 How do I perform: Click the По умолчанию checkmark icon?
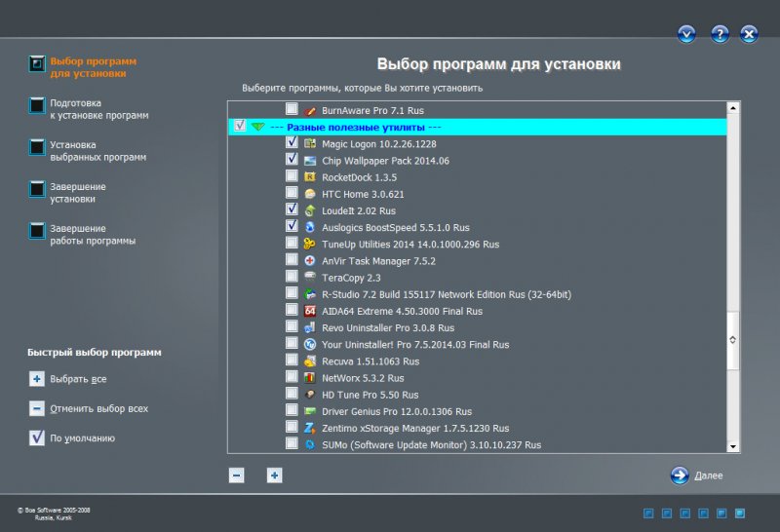coord(37,437)
